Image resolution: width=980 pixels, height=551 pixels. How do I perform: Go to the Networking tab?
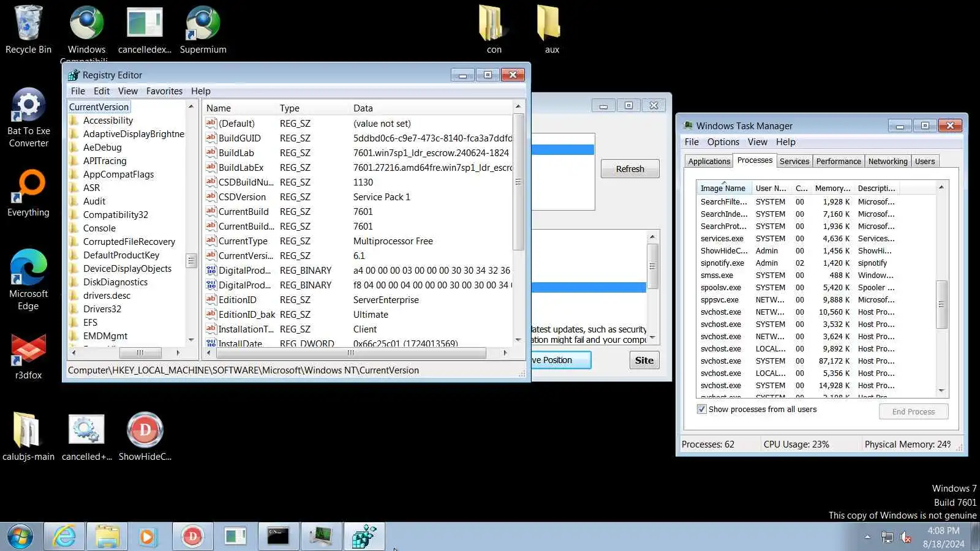click(888, 161)
